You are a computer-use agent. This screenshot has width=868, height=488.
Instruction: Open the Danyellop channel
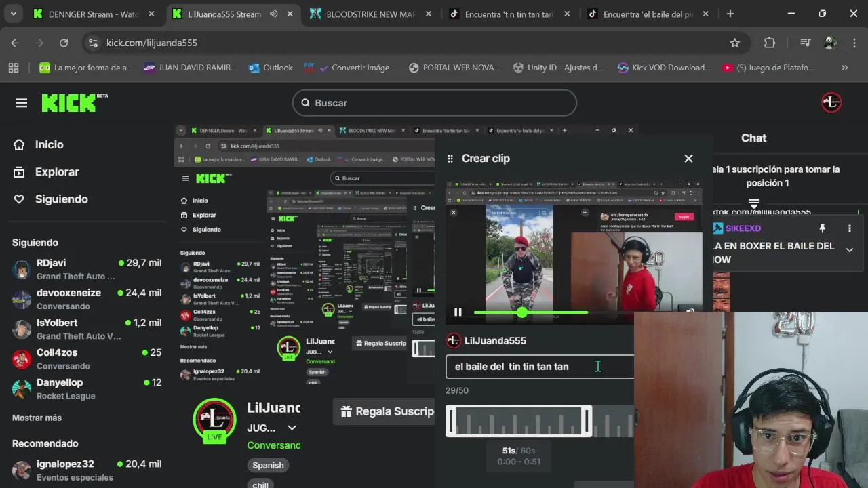click(87, 388)
